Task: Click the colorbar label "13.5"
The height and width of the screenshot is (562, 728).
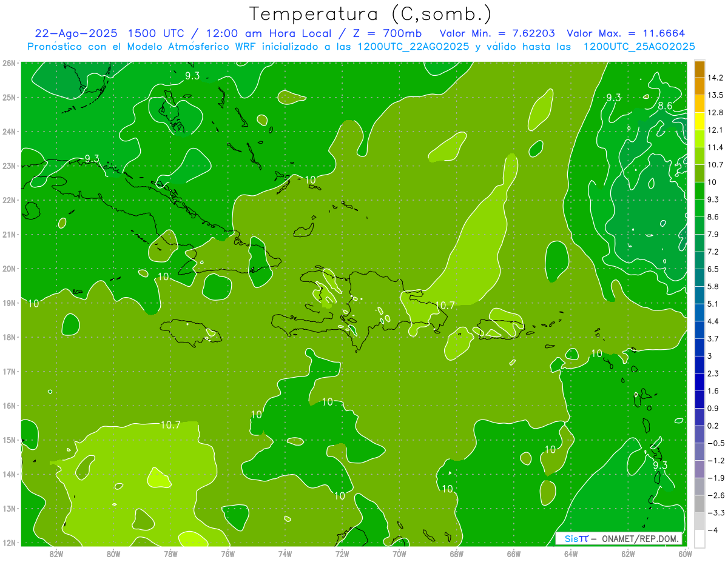Action: 715,95
